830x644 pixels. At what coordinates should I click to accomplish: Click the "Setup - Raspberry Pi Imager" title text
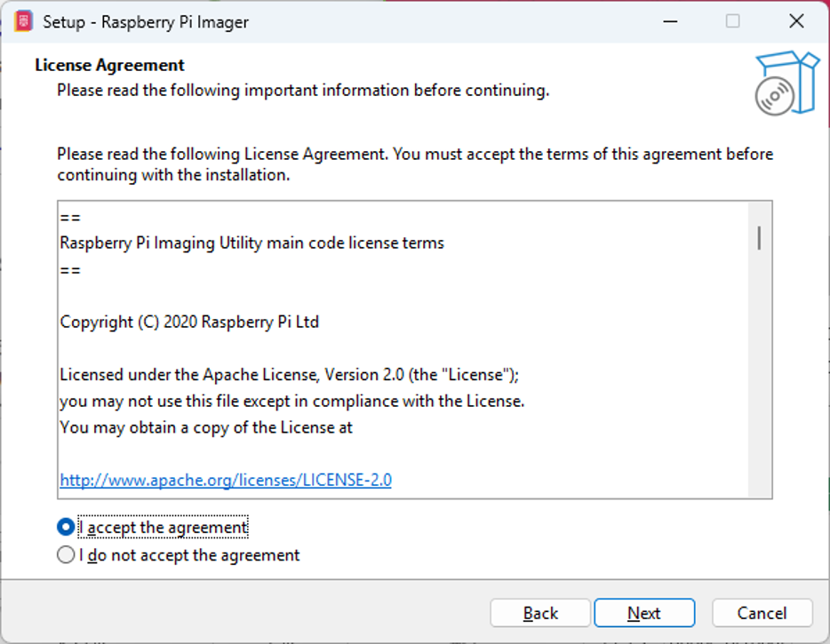[146, 22]
